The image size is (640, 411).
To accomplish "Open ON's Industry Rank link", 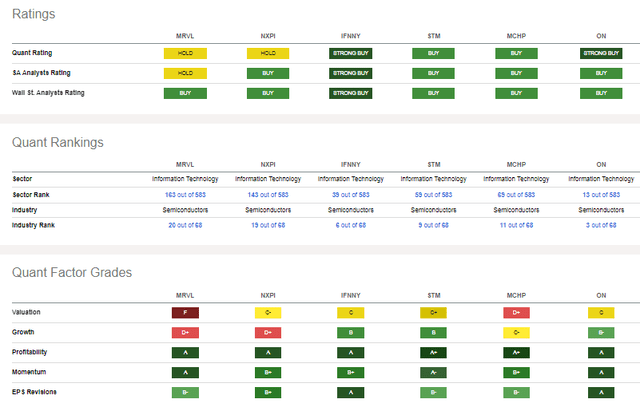I will (601, 225).
